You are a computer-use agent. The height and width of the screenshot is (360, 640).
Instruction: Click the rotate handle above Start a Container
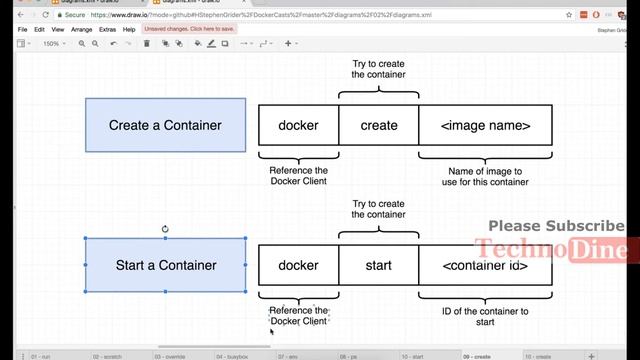pyautogui.click(x=165, y=229)
